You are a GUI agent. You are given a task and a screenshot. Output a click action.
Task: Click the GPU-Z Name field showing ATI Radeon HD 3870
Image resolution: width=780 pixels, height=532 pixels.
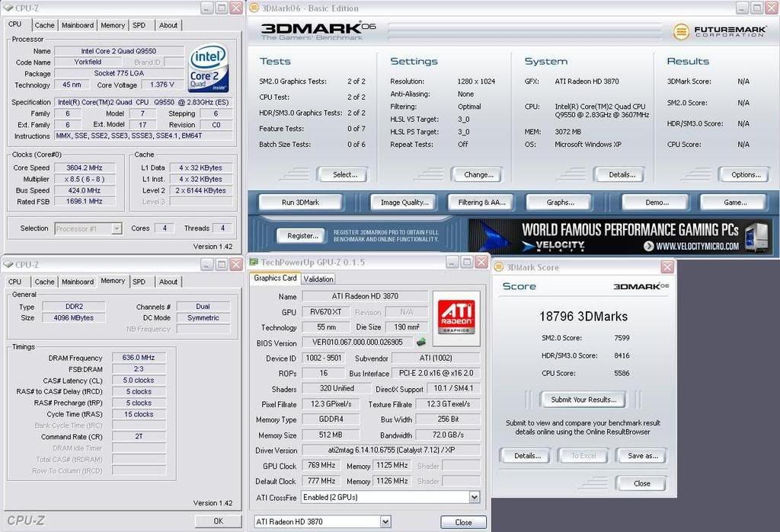click(365, 296)
